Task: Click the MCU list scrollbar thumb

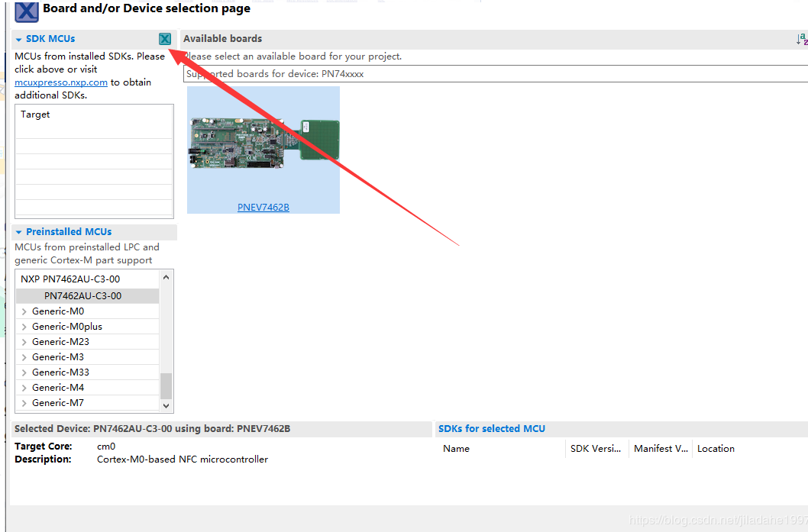Action: [x=166, y=385]
